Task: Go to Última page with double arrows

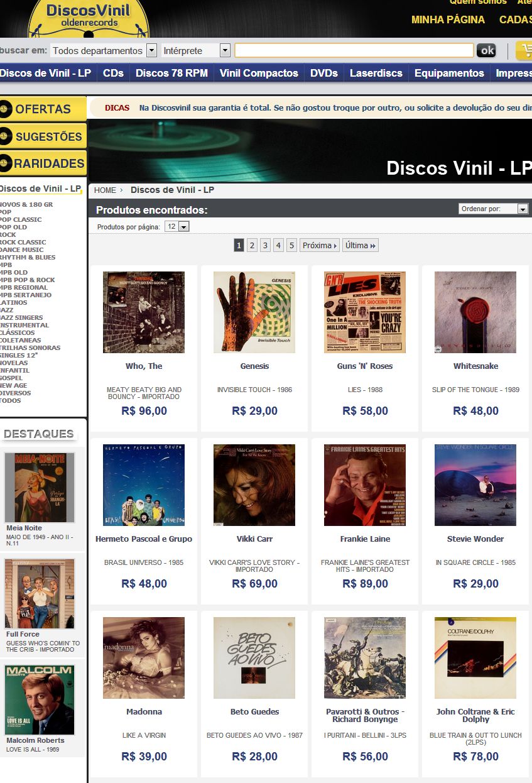Action: [x=361, y=245]
